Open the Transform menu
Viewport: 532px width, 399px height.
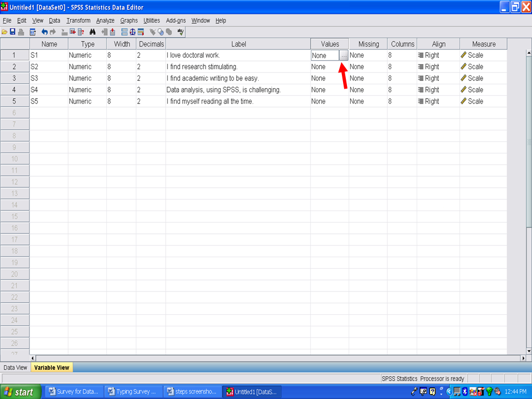click(78, 21)
